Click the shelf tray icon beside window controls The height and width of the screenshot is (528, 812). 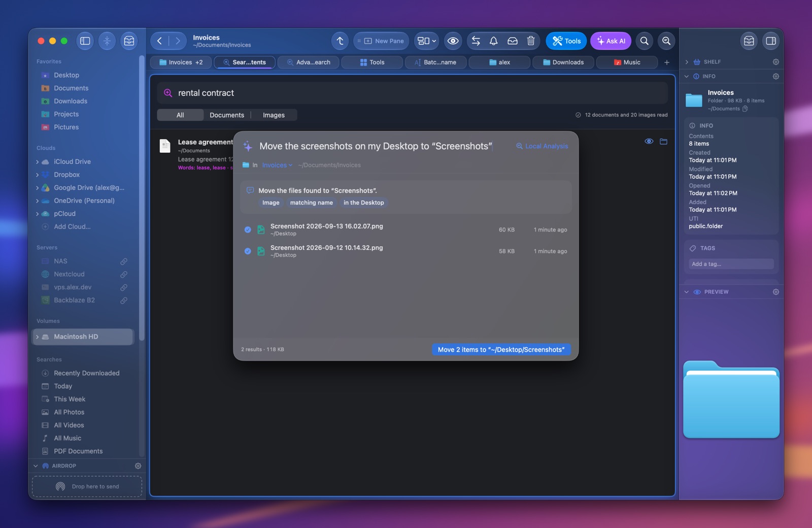(x=129, y=41)
